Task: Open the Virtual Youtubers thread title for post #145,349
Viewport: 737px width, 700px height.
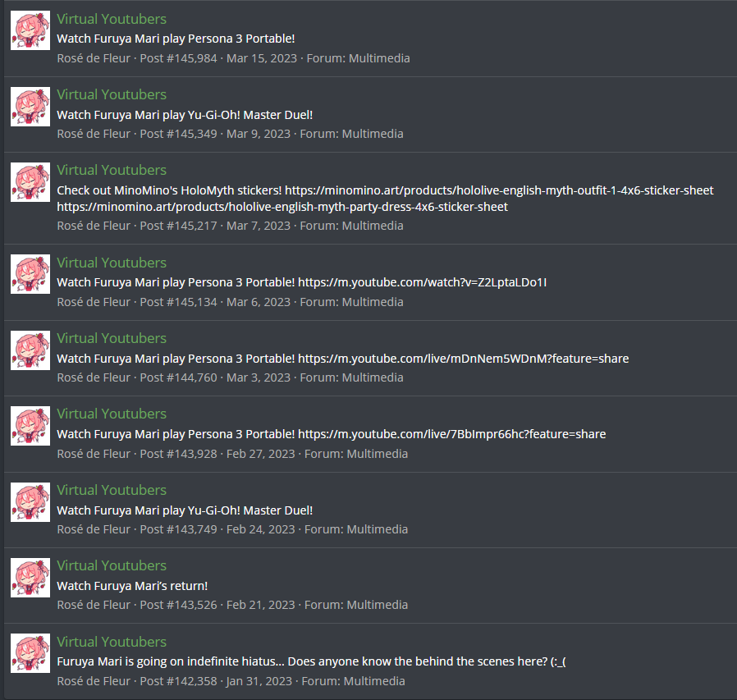Action: 112,94
